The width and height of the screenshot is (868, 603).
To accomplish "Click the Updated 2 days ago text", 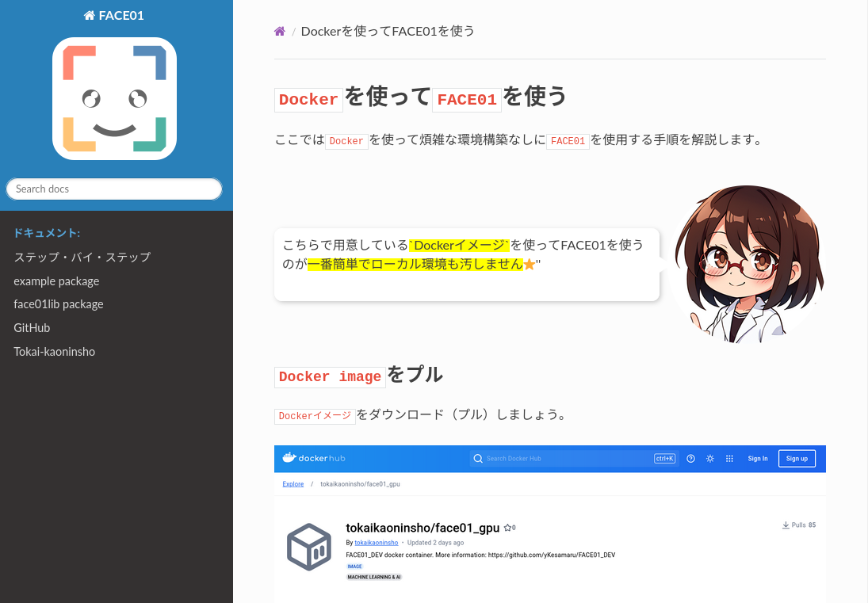I will [436, 543].
